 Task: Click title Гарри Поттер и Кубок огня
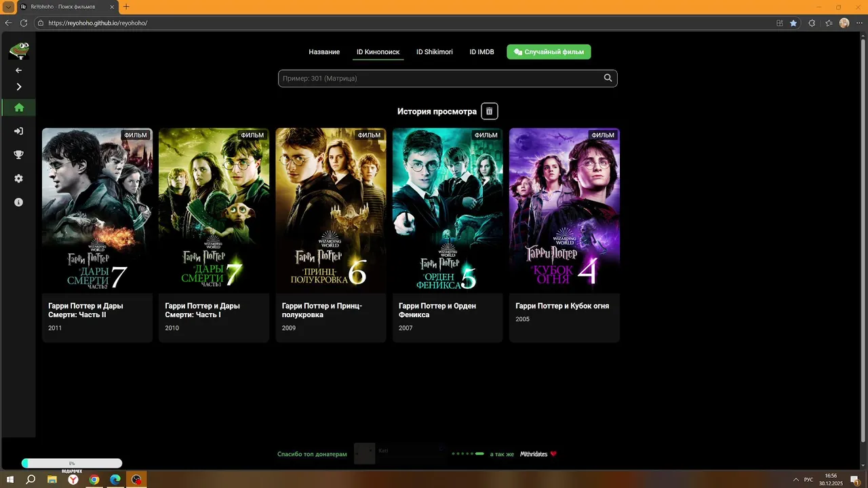[562, 306]
